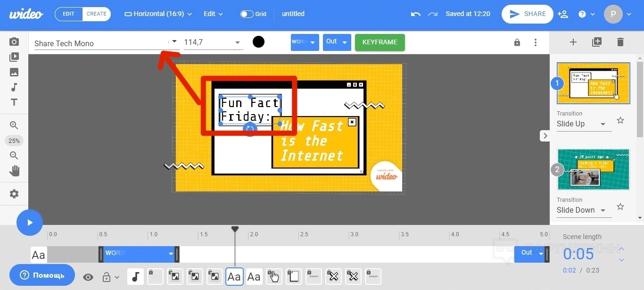Select the highlighted Aa text layer in timeline
The width and height of the screenshot is (644, 290).
click(x=234, y=277)
